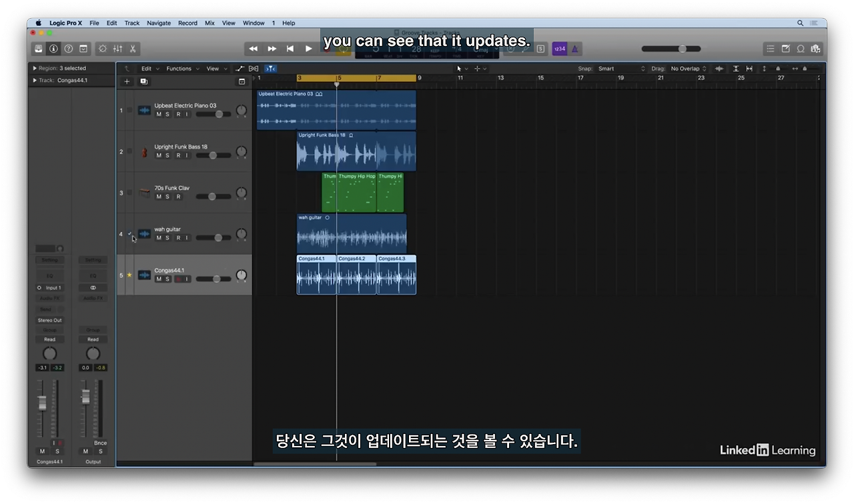The image size is (854, 504).
Task: Open the Mix menu
Action: [x=209, y=23]
